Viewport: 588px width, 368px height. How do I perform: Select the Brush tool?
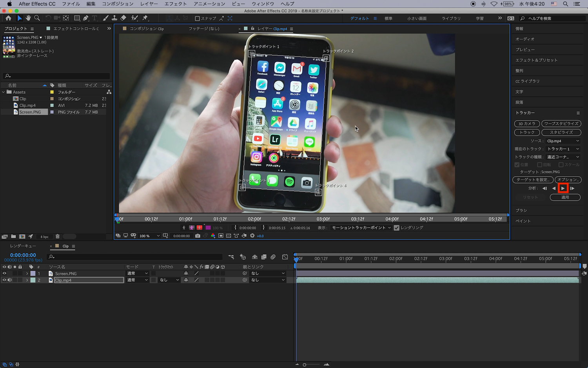[x=106, y=18]
